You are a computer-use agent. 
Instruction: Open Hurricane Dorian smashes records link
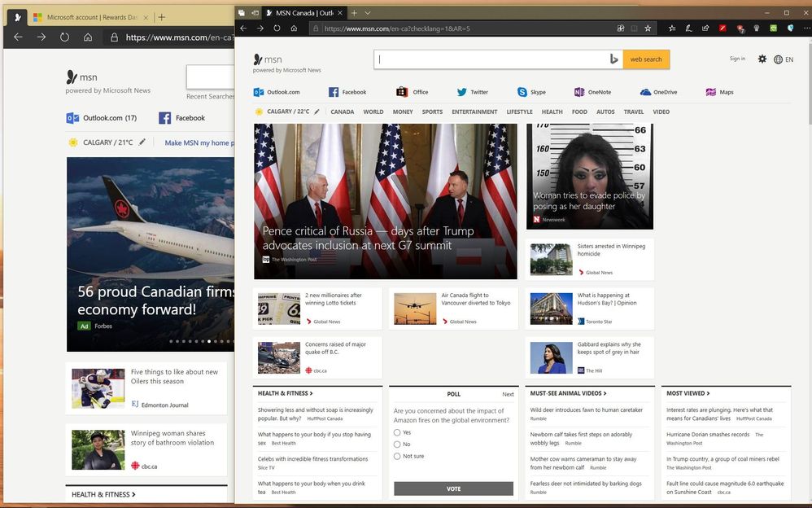pos(708,435)
